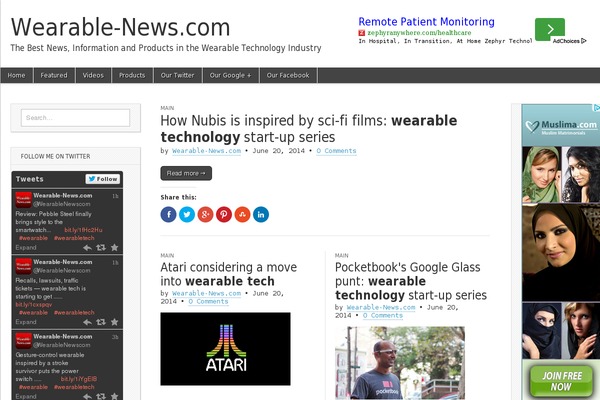Follow Wearable-News on Twitter widget

(x=103, y=179)
